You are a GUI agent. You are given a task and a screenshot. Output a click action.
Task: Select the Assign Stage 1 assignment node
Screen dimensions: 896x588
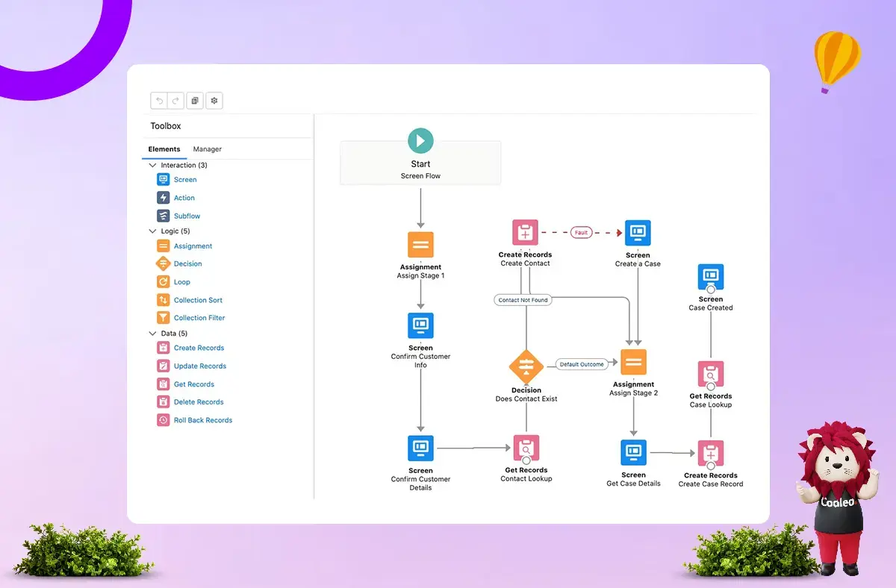click(x=420, y=245)
